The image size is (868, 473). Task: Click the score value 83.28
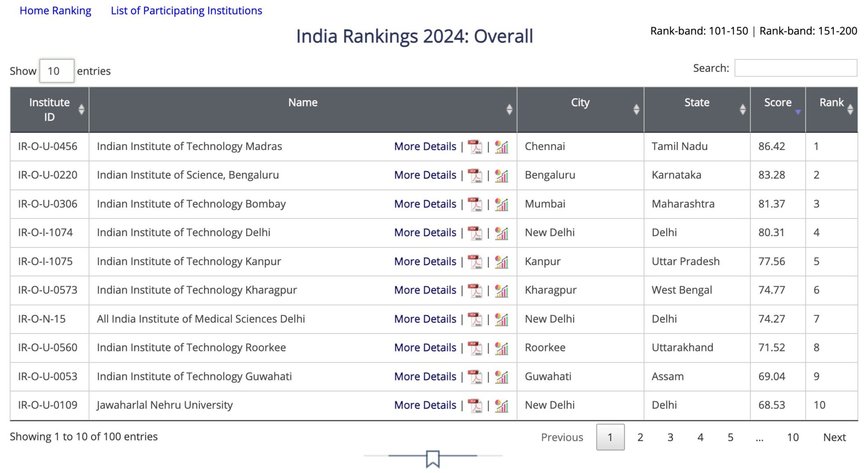[772, 175]
